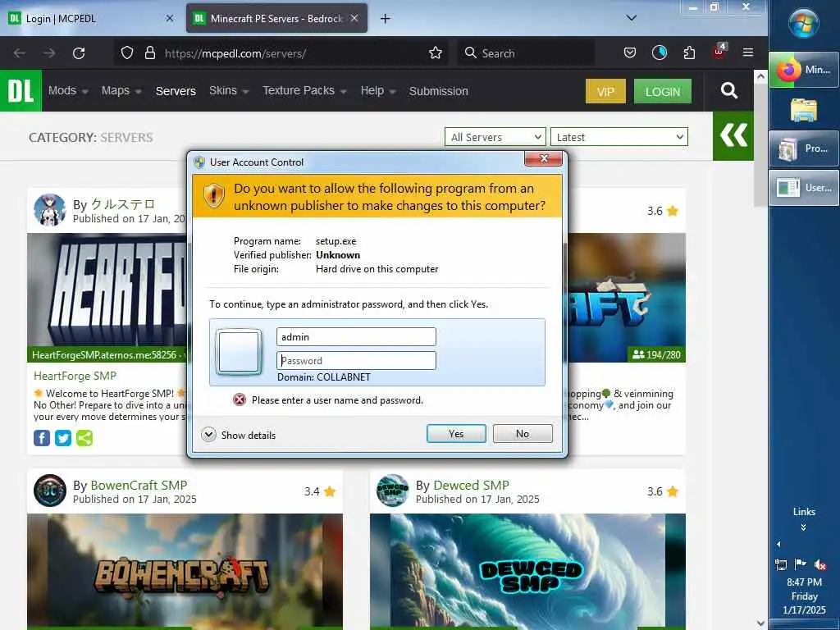The width and height of the screenshot is (840, 630).
Task: Click the site security padlock icon
Action: click(x=150, y=53)
